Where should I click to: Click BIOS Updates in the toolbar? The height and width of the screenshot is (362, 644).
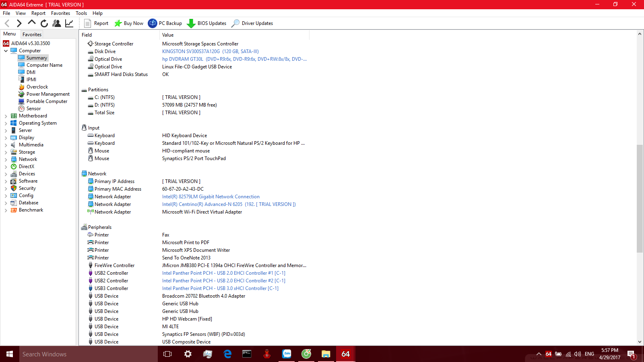click(206, 23)
